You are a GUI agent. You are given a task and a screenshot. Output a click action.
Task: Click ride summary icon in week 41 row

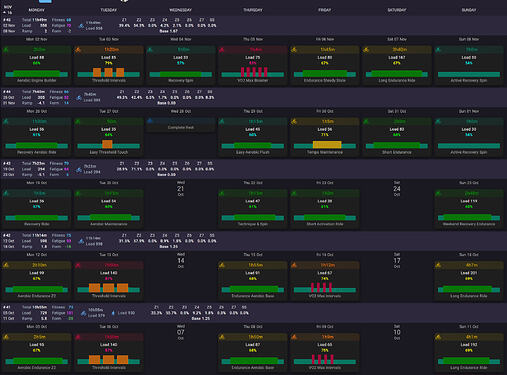(83, 313)
